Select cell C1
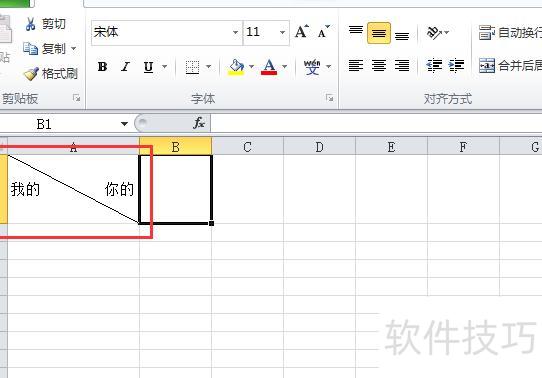The image size is (542, 378). tap(247, 189)
